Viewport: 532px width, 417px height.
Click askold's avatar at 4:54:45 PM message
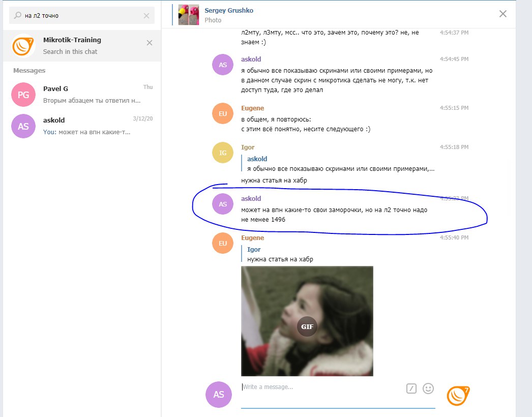click(x=223, y=65)
